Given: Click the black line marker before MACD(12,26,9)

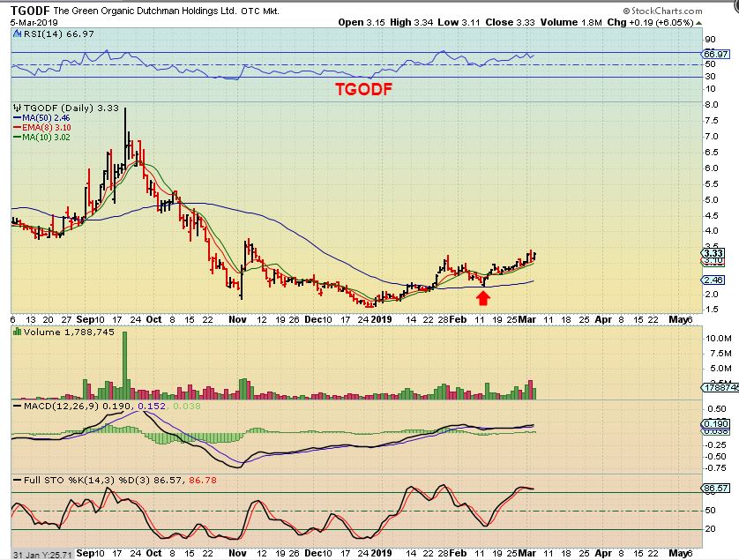Looking at the screenshot, I should [x=18, y=406].
